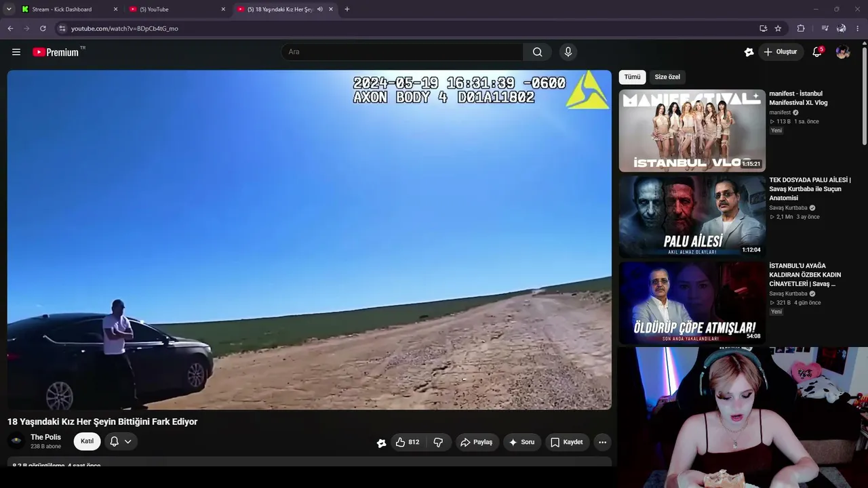Go back in the browser
868x488 pixels.
pos(10,28)
